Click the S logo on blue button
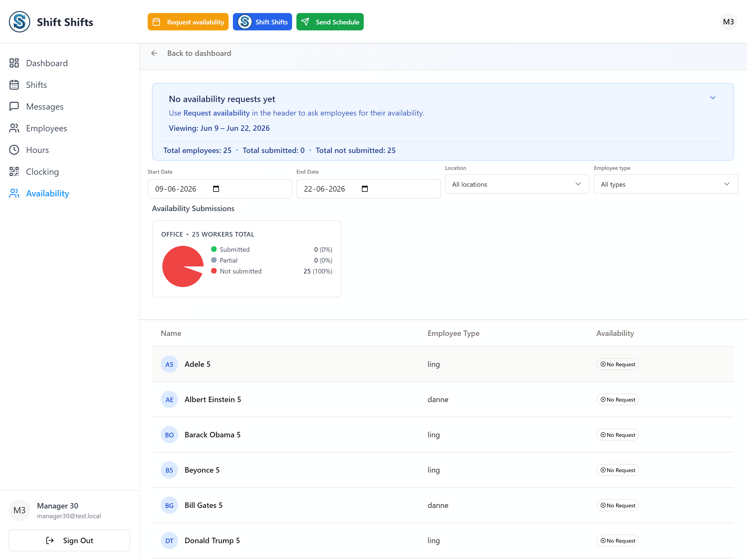 (x=245, y=22)
